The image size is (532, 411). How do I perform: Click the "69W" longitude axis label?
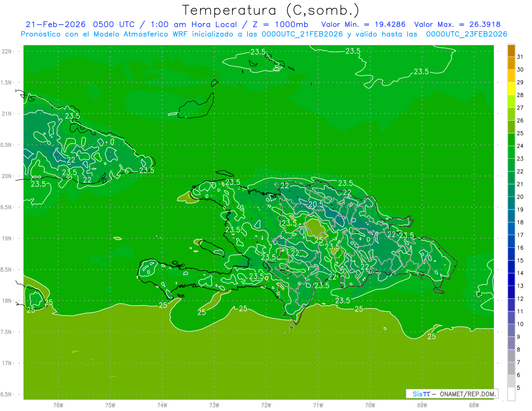click(422, 405)
